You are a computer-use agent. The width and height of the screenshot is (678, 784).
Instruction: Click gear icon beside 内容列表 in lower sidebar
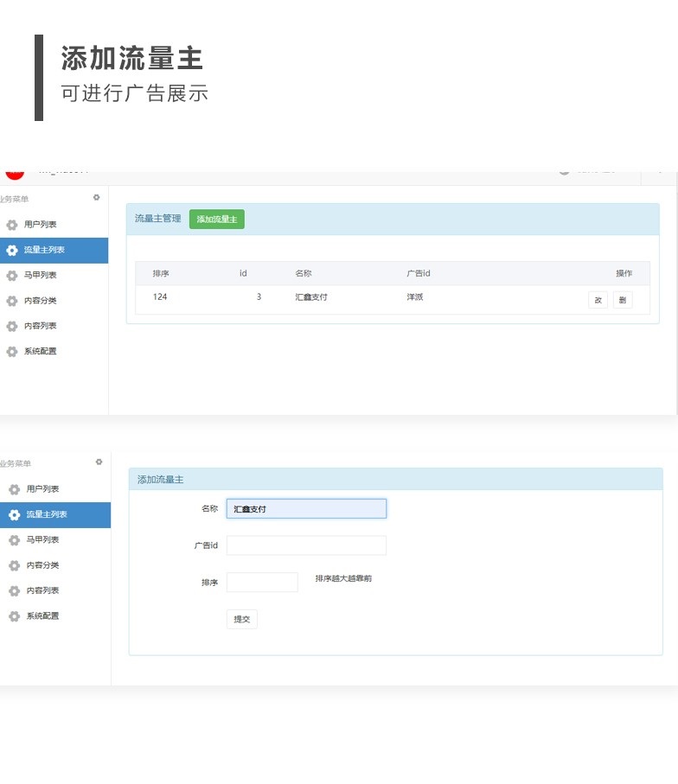click(x=14, y=591)
